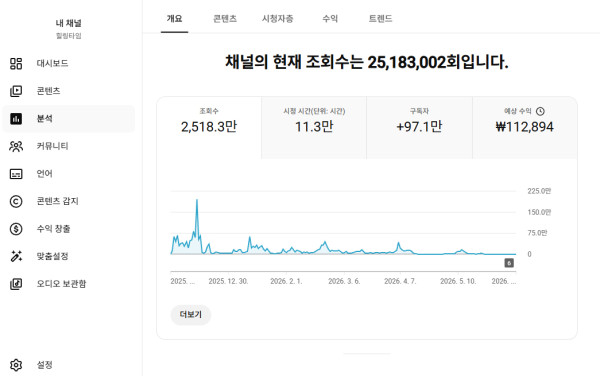Click the 150.0만 y-axis label
The image size is (600, 376).
point(539,212)
